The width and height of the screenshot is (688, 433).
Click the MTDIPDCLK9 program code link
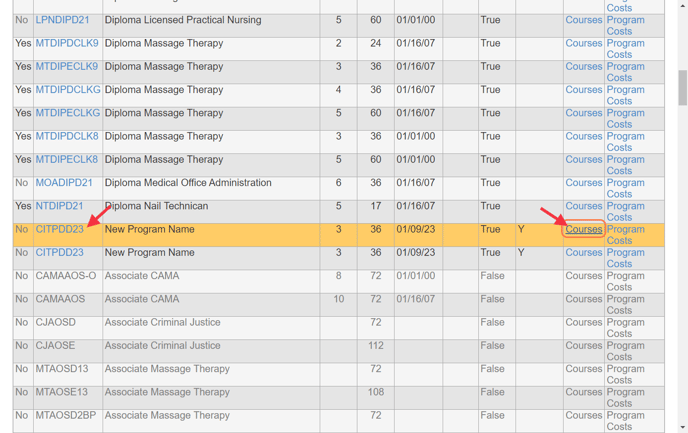67,44
